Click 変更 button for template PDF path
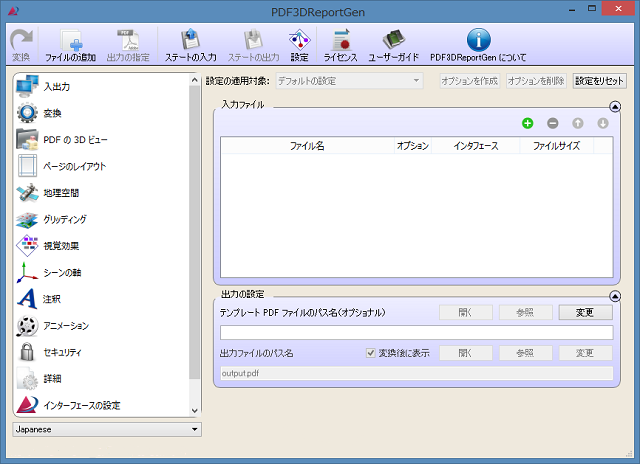 (x=585, y=312)
